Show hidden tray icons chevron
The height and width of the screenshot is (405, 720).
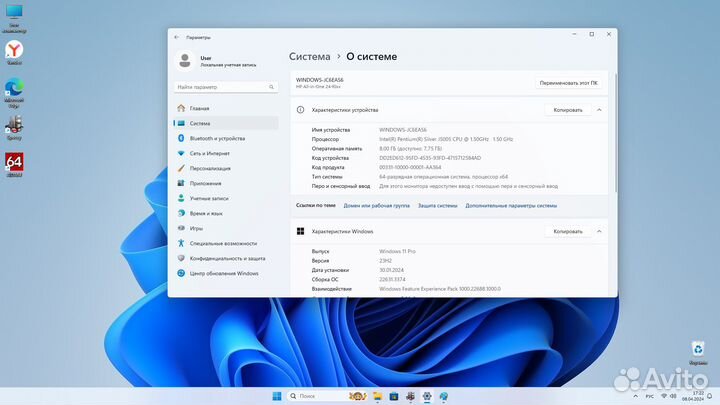click(636, 396)
